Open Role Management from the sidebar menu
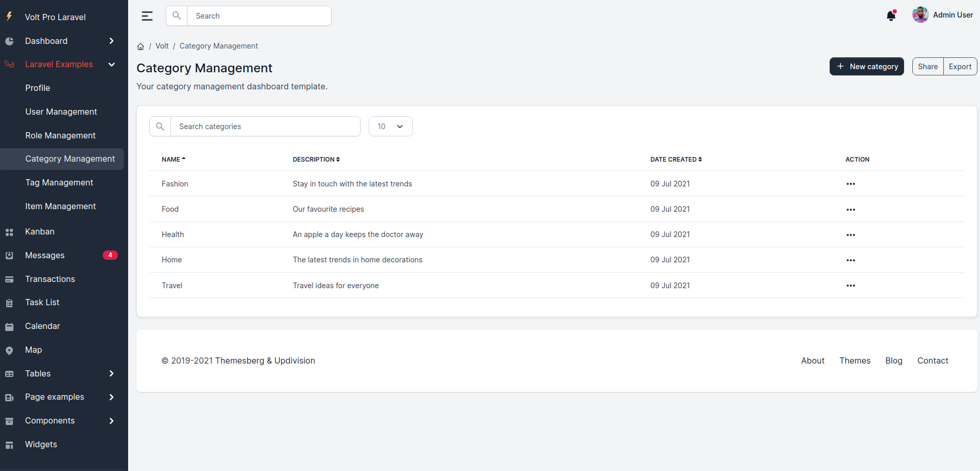Viewport: 980px width, 471px height. coord(60,135)
